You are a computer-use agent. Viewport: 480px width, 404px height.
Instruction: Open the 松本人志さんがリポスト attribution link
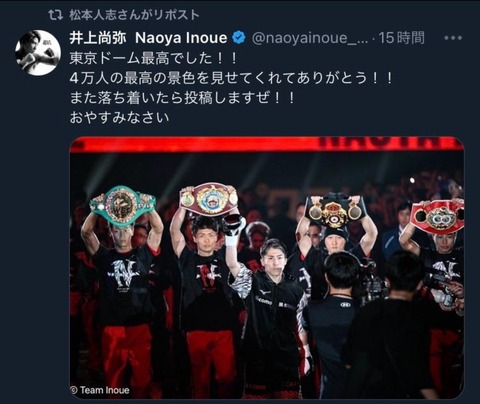(134, 15)
